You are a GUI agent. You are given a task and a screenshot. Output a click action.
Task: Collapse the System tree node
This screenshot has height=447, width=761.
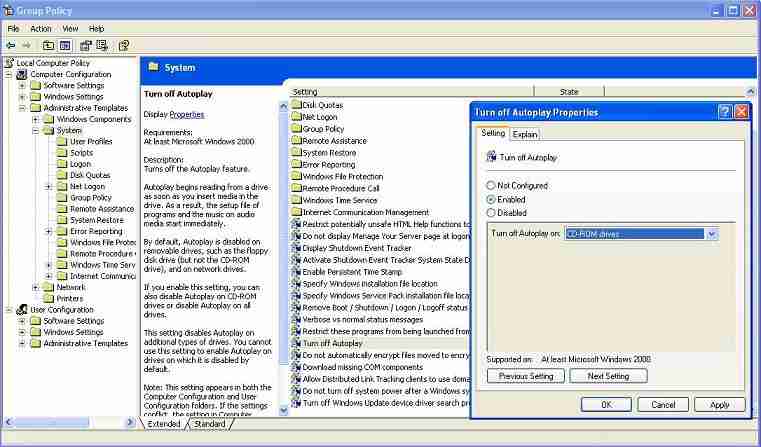[x=35, y=130]
